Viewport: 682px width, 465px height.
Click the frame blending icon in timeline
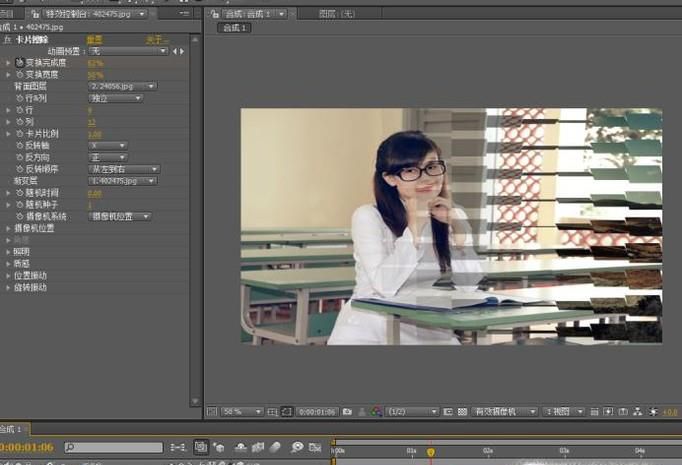258,448
